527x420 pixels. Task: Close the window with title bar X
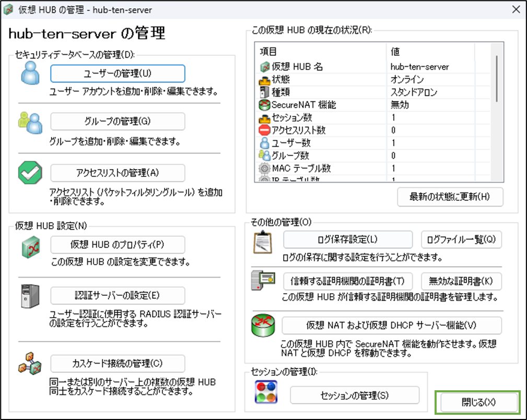[516, 9]
